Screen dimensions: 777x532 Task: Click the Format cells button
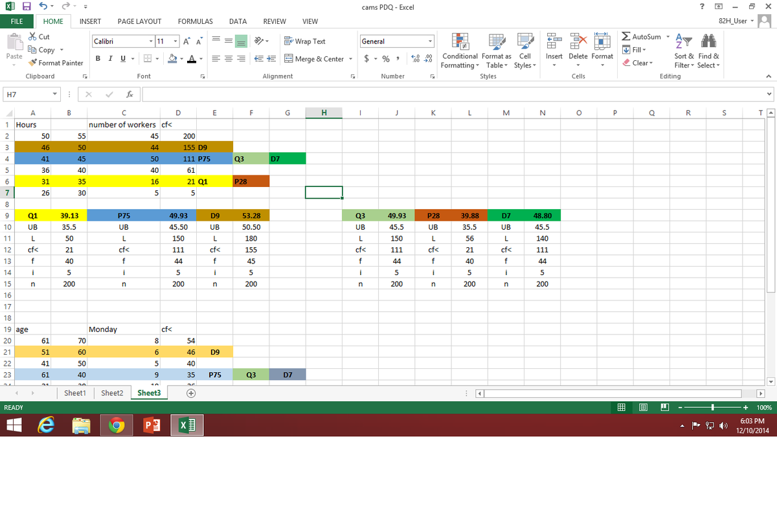pos(602,50)
